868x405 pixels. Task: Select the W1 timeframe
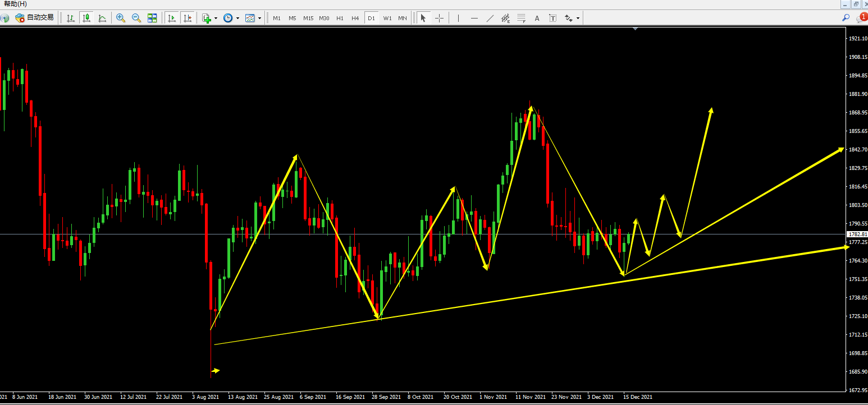click(387, 18)
